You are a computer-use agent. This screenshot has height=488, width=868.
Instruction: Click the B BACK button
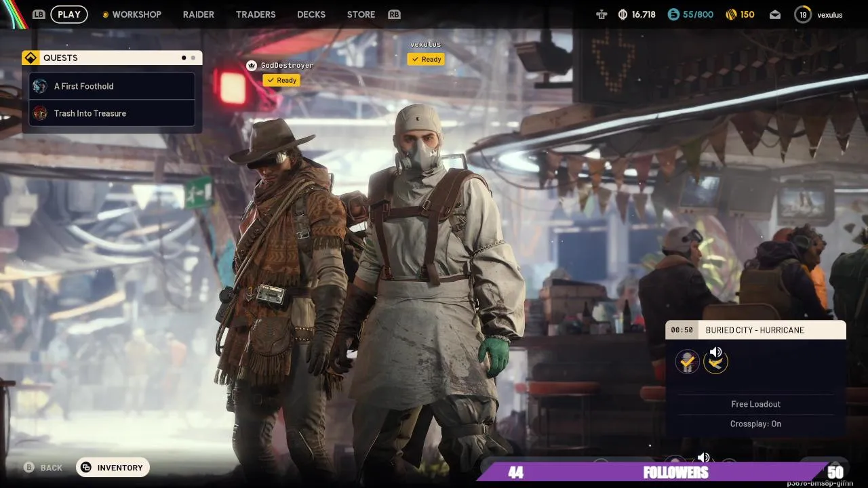43,468
